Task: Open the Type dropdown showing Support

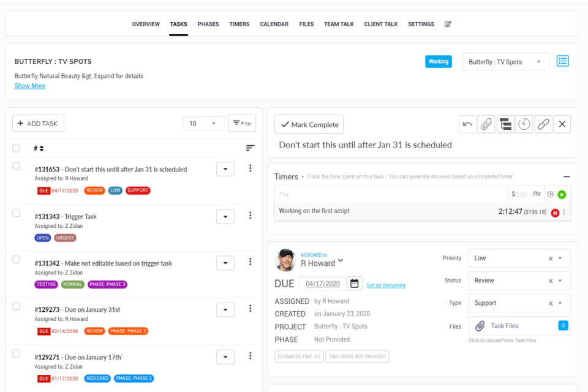Action: [x=519, y=303]
